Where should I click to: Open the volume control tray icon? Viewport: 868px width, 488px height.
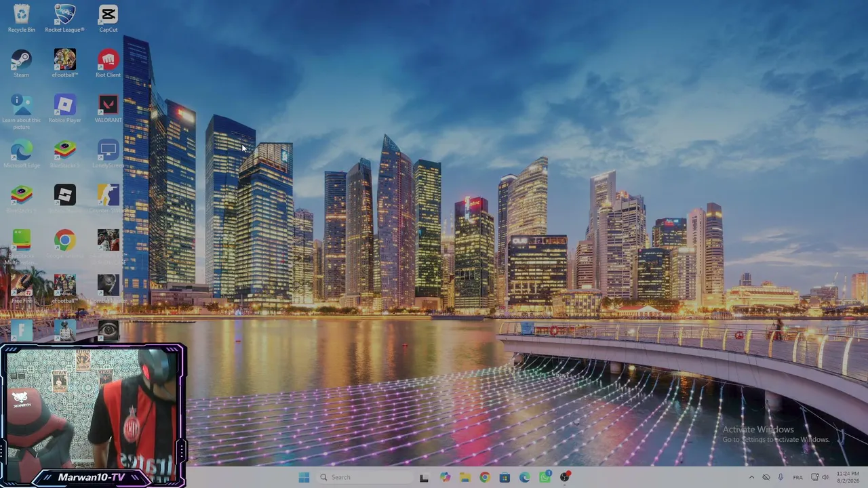(825, 477)
